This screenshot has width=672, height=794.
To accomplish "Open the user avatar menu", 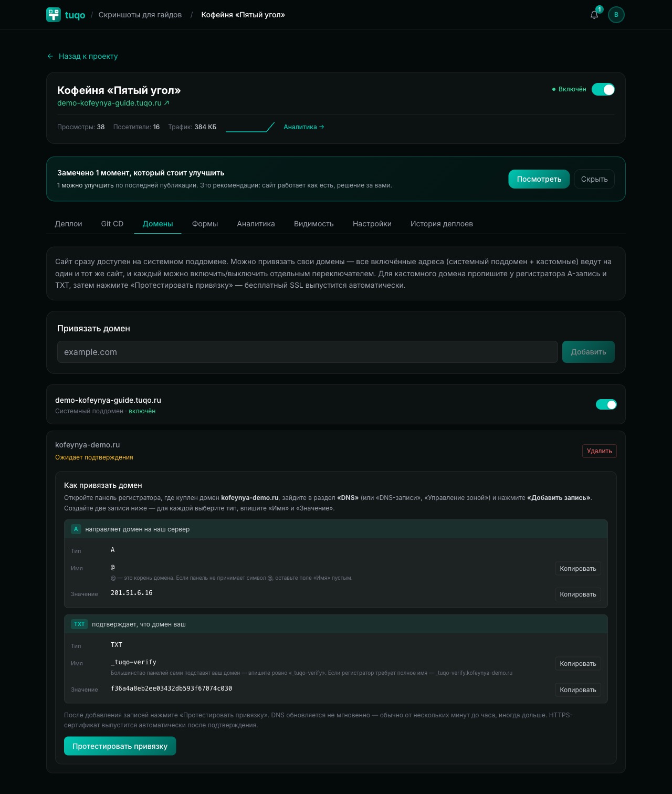I will tap(616, 15).
